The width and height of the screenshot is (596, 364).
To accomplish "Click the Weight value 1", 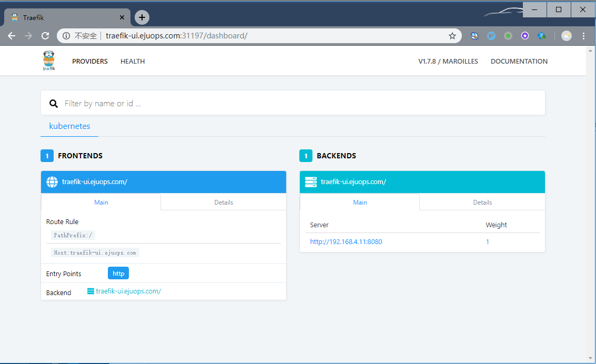I will (x=487, y=241).
